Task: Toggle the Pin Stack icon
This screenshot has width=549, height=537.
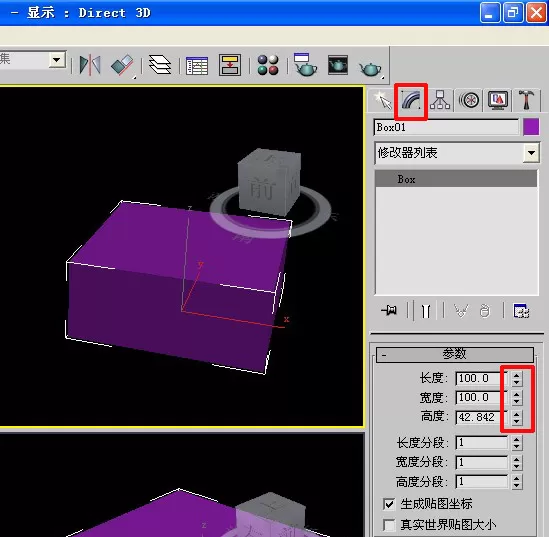Action: pos(389,310)
